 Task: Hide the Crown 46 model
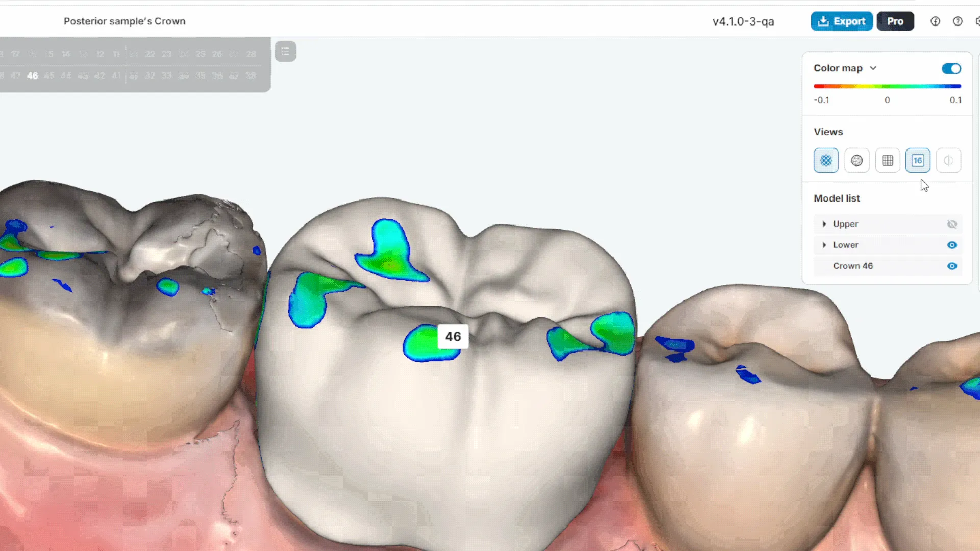pyautogui.click(x=952, y=266)
